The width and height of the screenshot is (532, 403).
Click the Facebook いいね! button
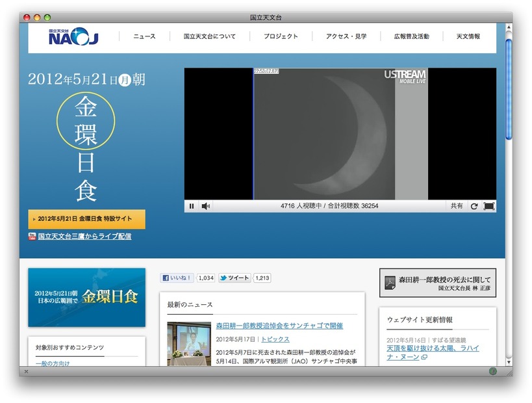click(x=177, y=278)
